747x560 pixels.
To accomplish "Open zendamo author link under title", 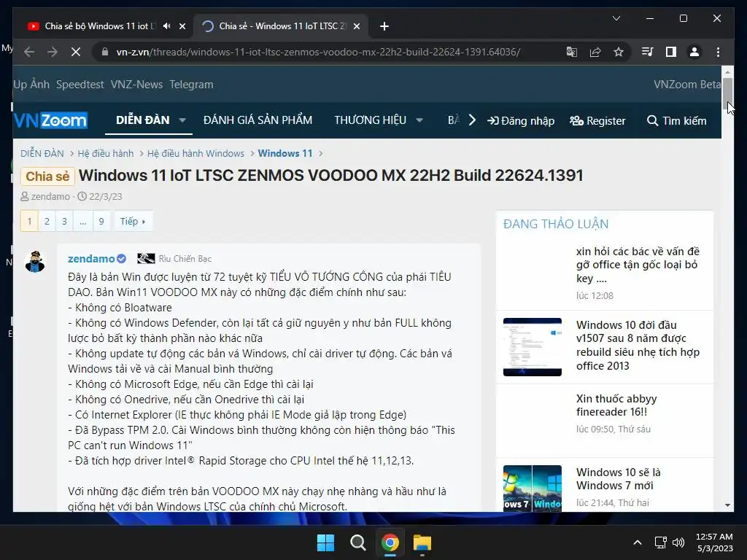I will [50, 196].
